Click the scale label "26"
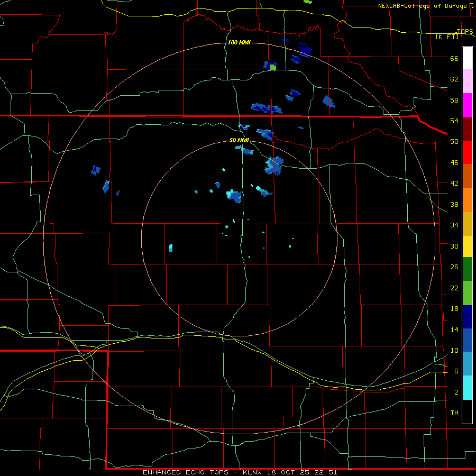This screenshot has width=476, height=476. [454, 267]
